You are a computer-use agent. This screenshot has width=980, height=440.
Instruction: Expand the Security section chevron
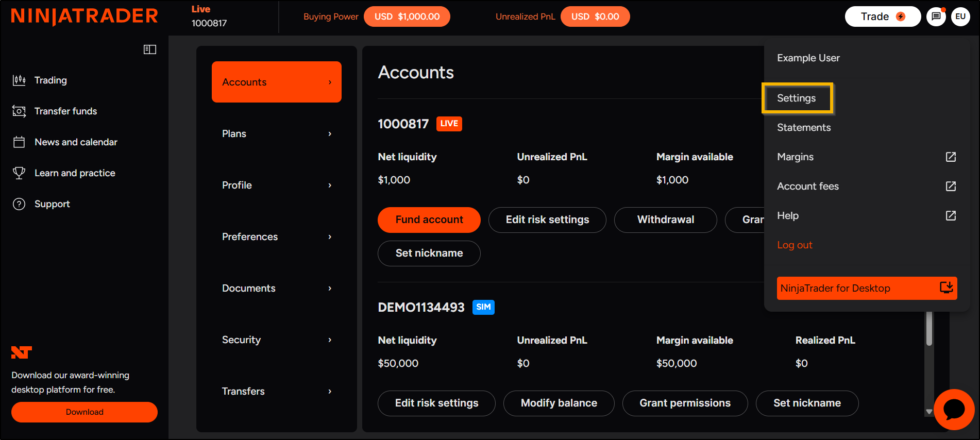tap(330, 340)
